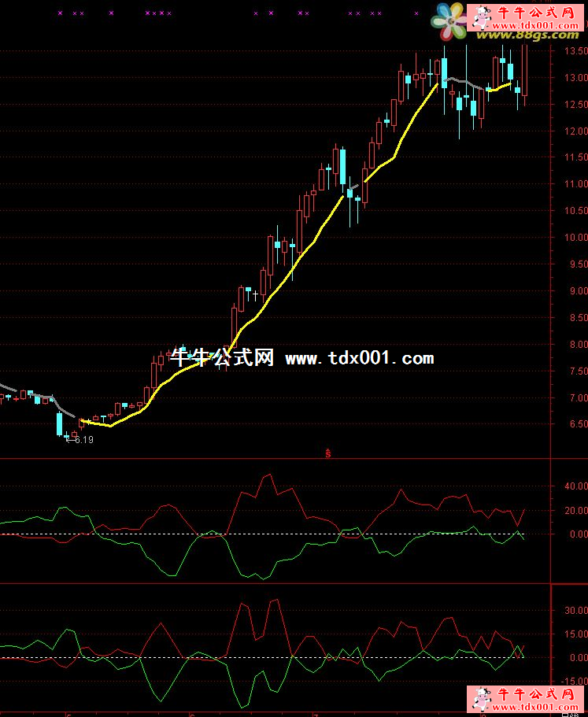Image resolution: width=588 pixels, height=717 pixels.
Task: Click the 15.00 indicator axis value
Action: click(576, 634)
